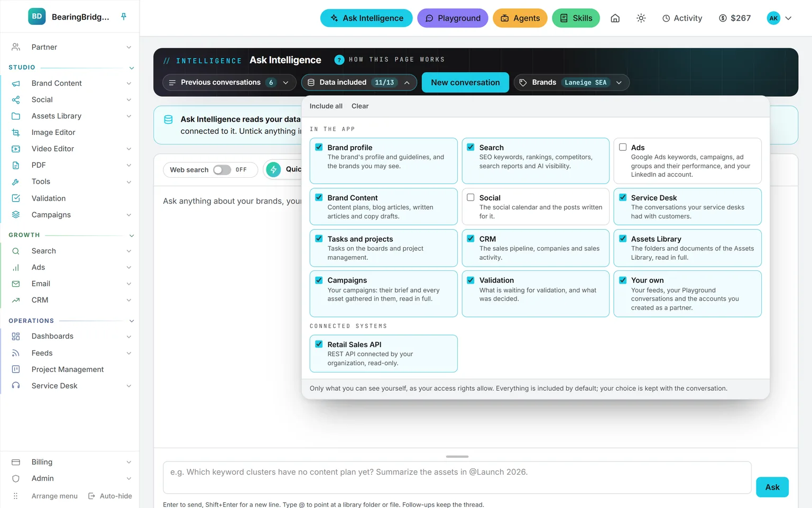Click the Campaigns layers icon in sidebar
The height and width of the screenshot is (508, 812).
(16, 214)
